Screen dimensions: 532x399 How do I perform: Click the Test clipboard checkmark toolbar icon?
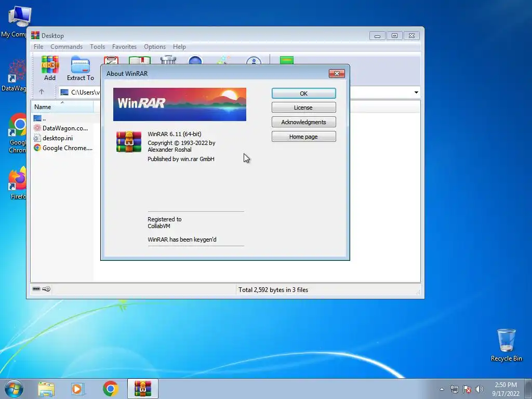[111, 60]
